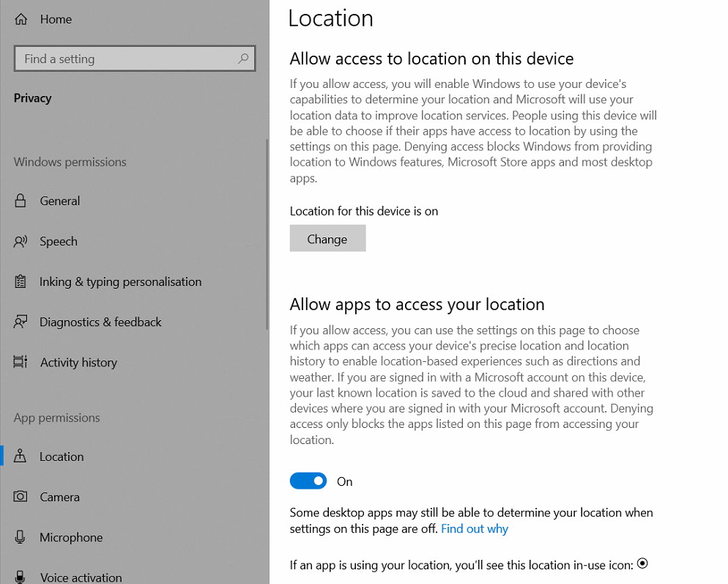Click the Speech icon in sidebar
728x584 pixels.
[x=21, y=241]
